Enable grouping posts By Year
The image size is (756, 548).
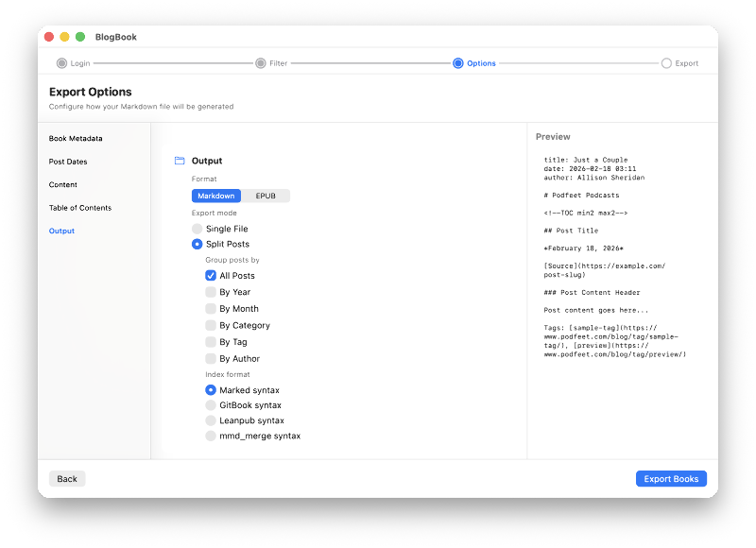click(x=210, y=292)
